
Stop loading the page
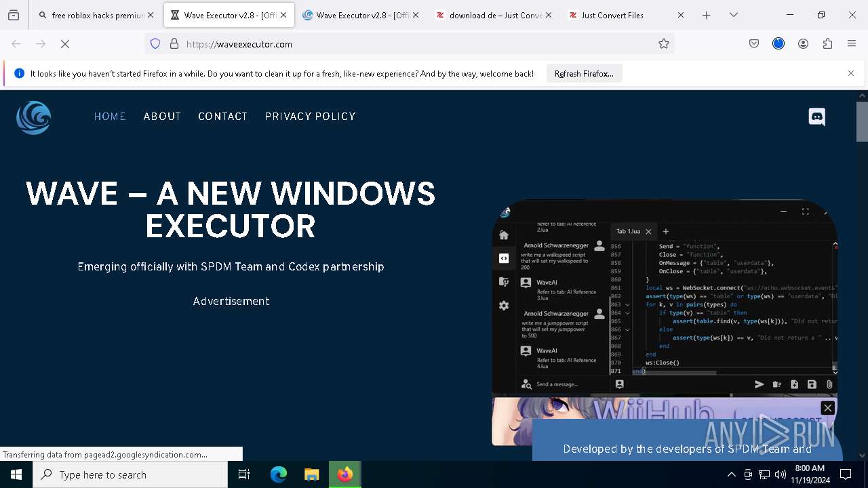pyautogui.click(x=65, y=44)
